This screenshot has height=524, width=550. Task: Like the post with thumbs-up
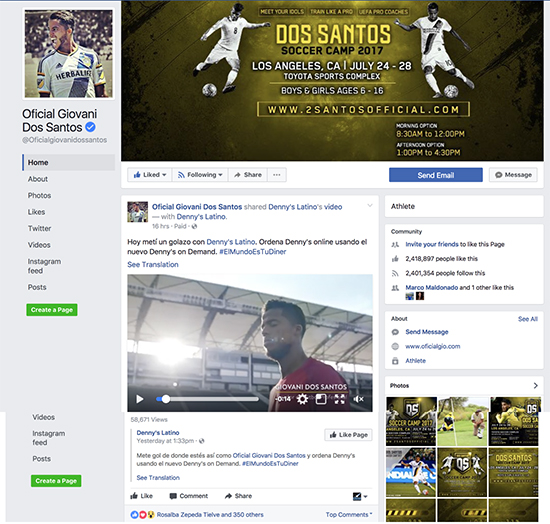coord(141,496)
